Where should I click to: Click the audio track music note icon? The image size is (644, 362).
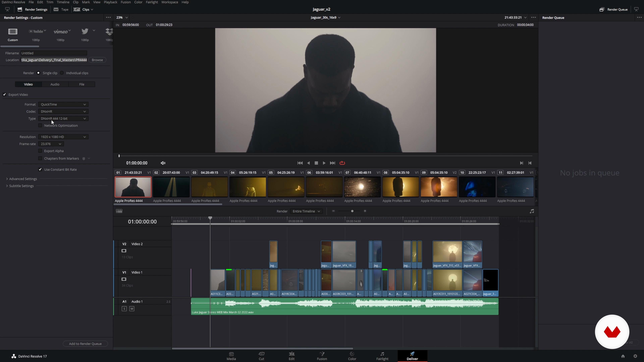click(x=532, y=211)
